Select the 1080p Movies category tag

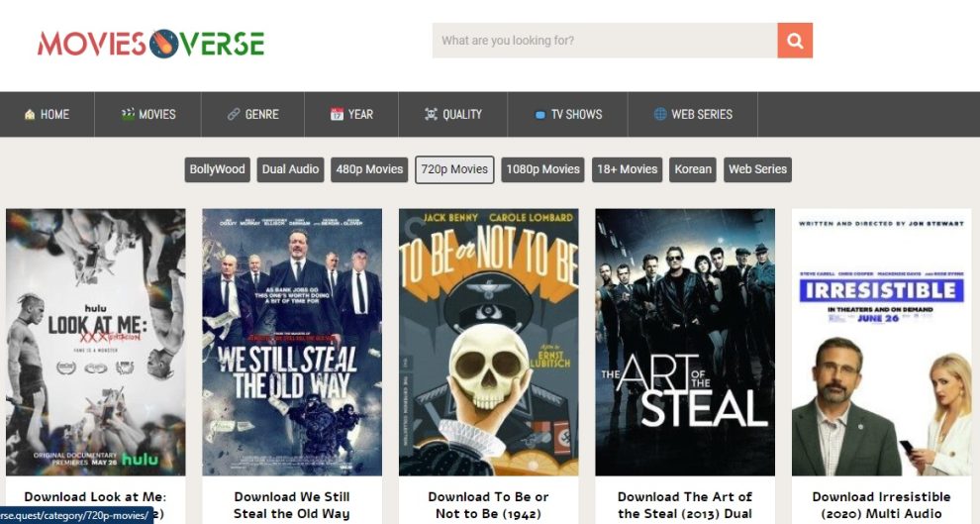(543, 169)
